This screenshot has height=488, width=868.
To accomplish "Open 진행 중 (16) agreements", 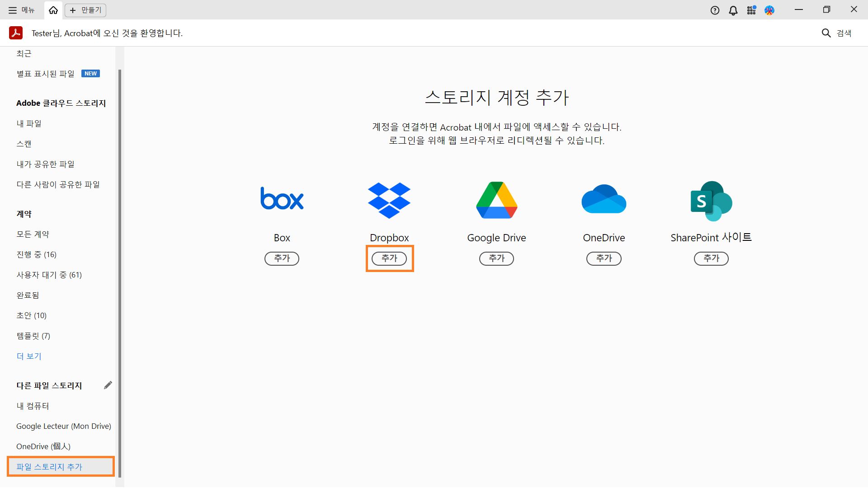I will click(x=37, y=254).
